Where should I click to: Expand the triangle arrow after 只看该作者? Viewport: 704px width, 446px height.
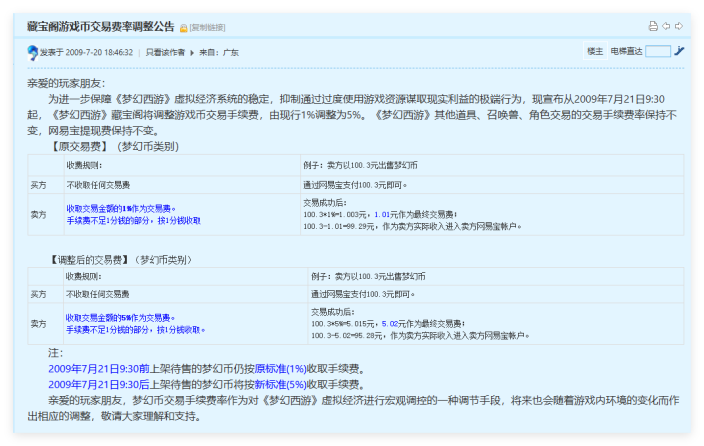[192, 53]
